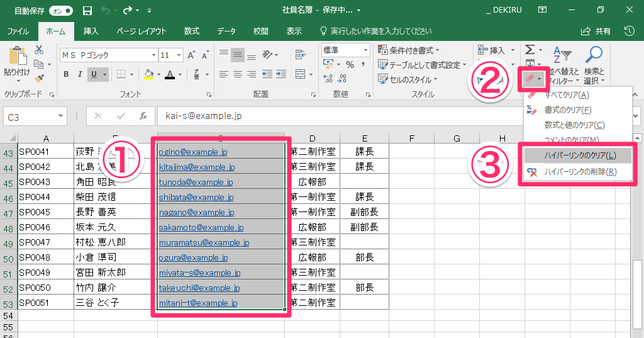Open テーブルとして書式設定 menu
Image resolution: width=644 pixels, height=338 pixels.
(423, 65)
